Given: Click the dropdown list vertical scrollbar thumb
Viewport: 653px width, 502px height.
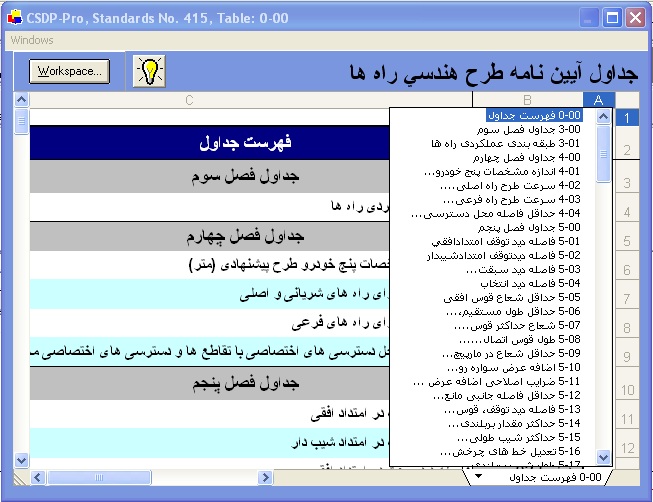Looking at the screenshot, I should tap(603, 154).
